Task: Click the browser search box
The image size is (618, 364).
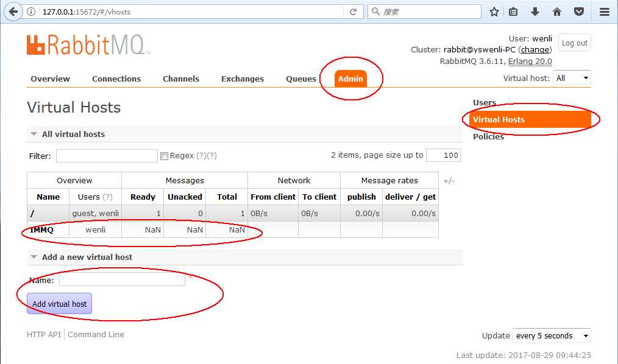Action: pos(424,12)
